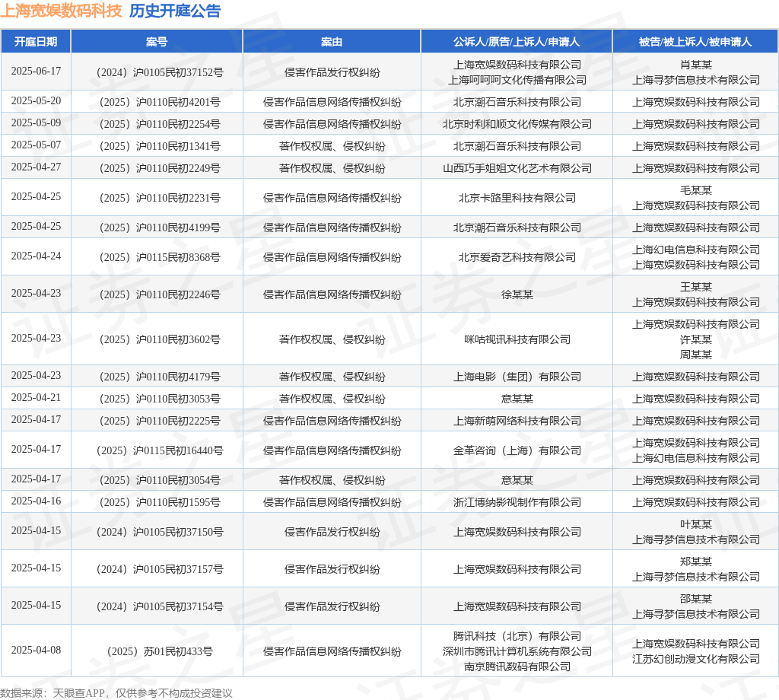The width and height of the screenshot is (779, 700).
Task: Select plaintiff 上海新萌网络科技有限公司
Action: (517, 421)
